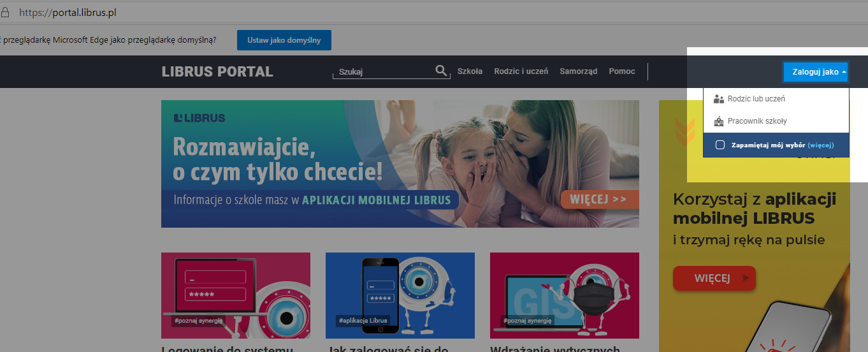Click the red WIĘCEJ button in side ad
The image size is (868, 352).
[714, 278]
